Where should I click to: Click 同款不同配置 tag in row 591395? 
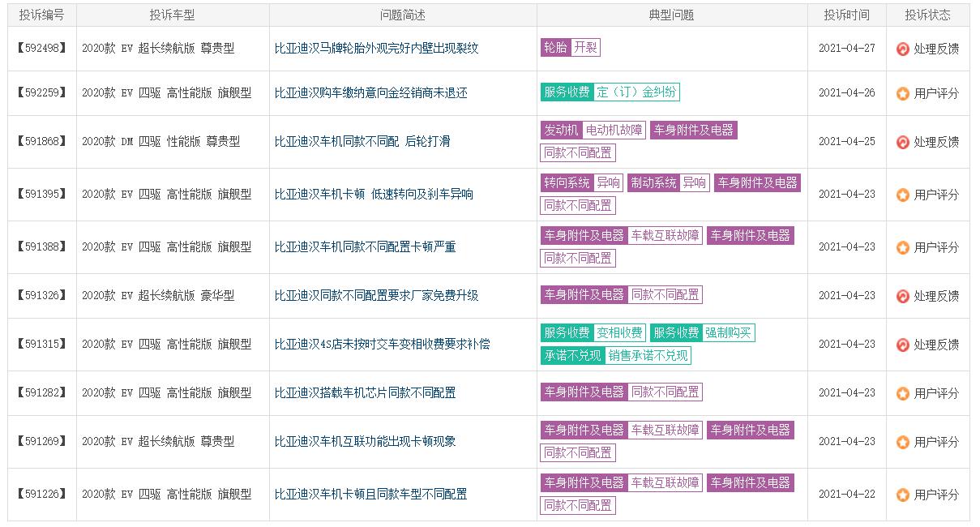[578, 206]
